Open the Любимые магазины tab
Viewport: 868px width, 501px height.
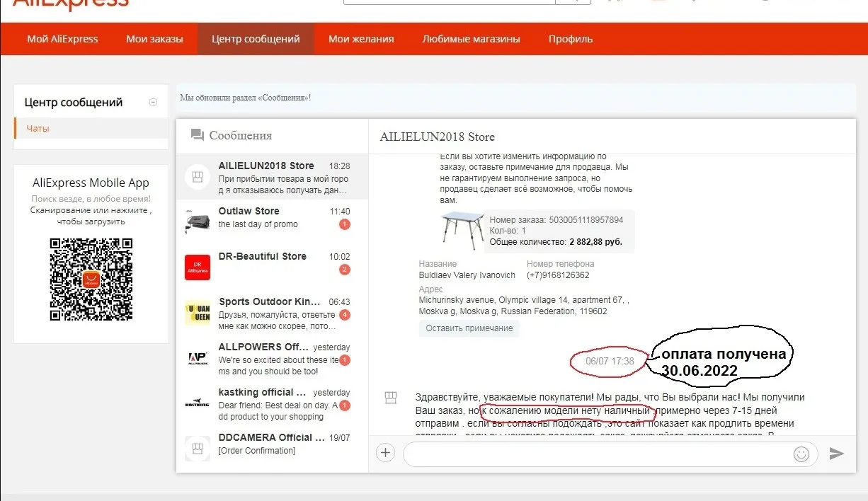pos(471,39)
